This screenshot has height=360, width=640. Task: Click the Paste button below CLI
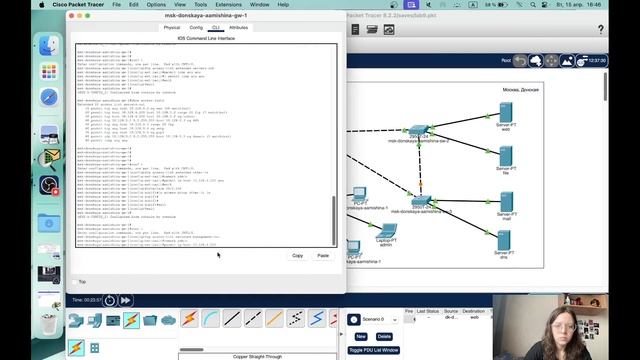point(323,256)
